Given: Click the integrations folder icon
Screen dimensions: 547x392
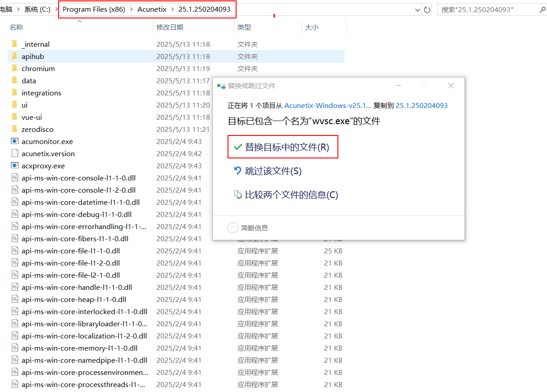Looking at the screenshot, I should click(x=14, y=93).
